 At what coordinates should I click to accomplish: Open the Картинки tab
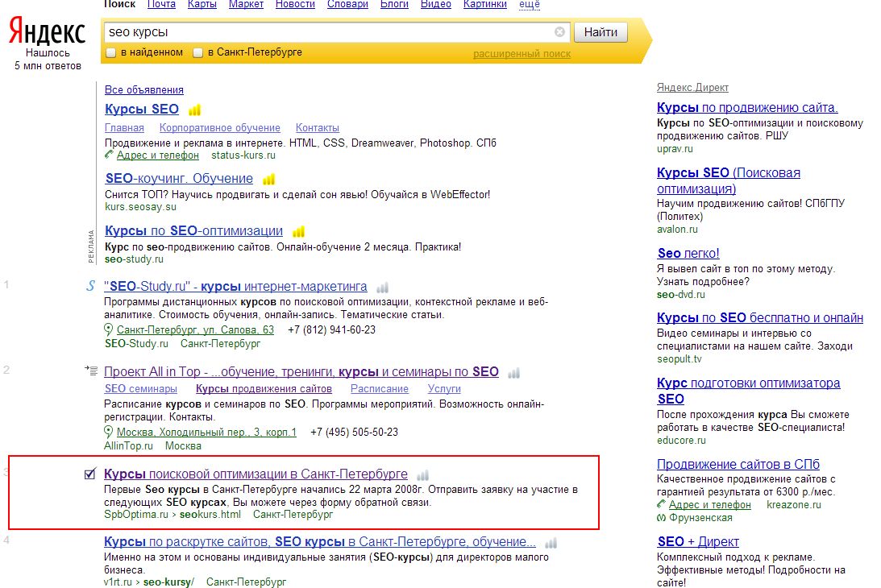point(485,5)
